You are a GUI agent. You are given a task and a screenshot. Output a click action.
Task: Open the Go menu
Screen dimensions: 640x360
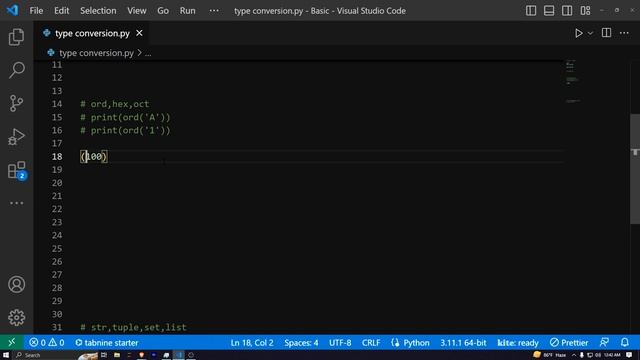point(163,11)
